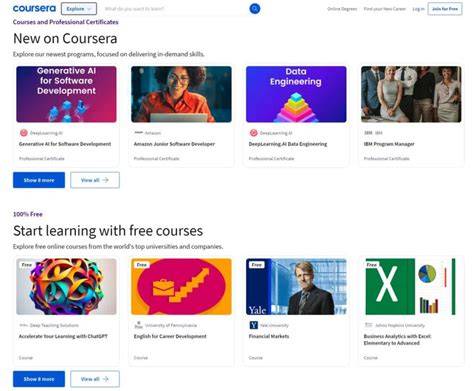Click the arrow in the New on Coursera View all button
Viewport: 474px width, 391px height.
(x=106, y=180)
